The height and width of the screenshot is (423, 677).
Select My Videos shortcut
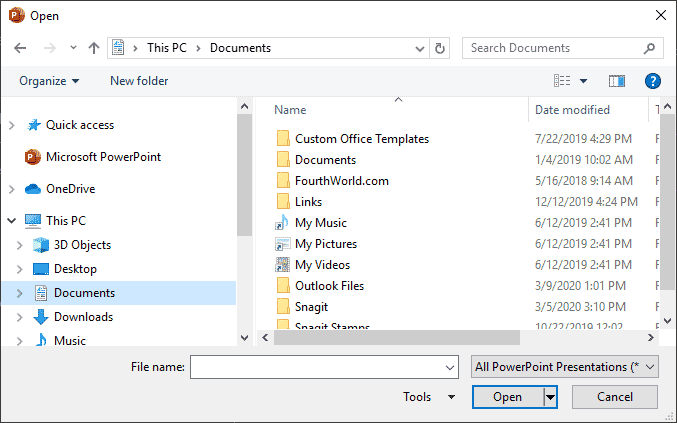point(323,265)
